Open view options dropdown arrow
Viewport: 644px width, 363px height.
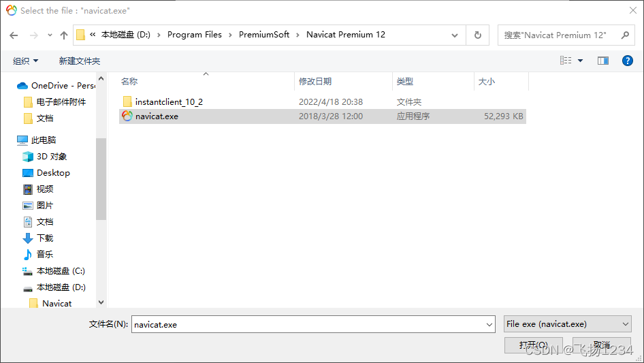click(580, 61)
